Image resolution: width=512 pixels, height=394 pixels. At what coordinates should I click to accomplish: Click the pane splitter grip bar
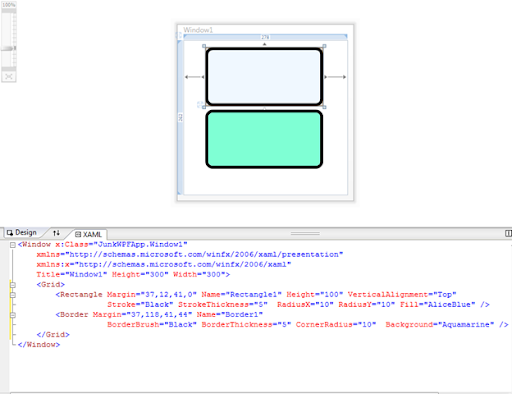pyautogui.click(x=305, y=233)
